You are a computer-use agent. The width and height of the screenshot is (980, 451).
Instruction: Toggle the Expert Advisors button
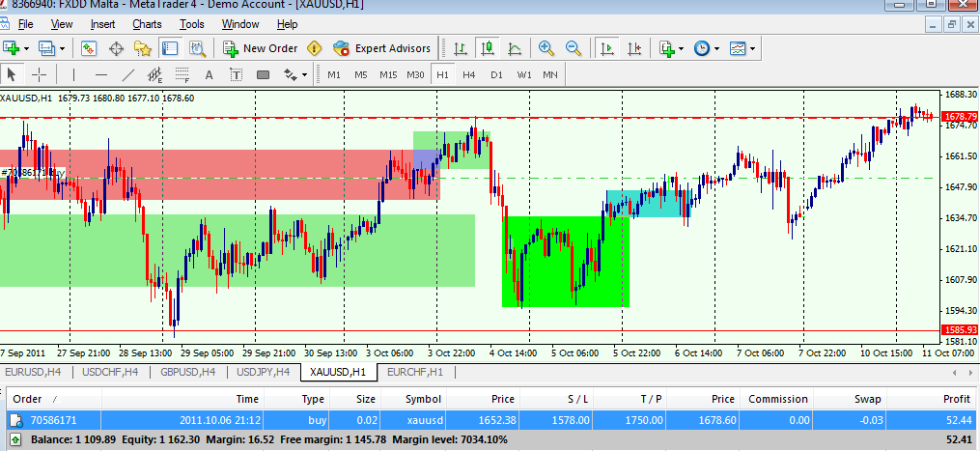(x=381, y=47)
